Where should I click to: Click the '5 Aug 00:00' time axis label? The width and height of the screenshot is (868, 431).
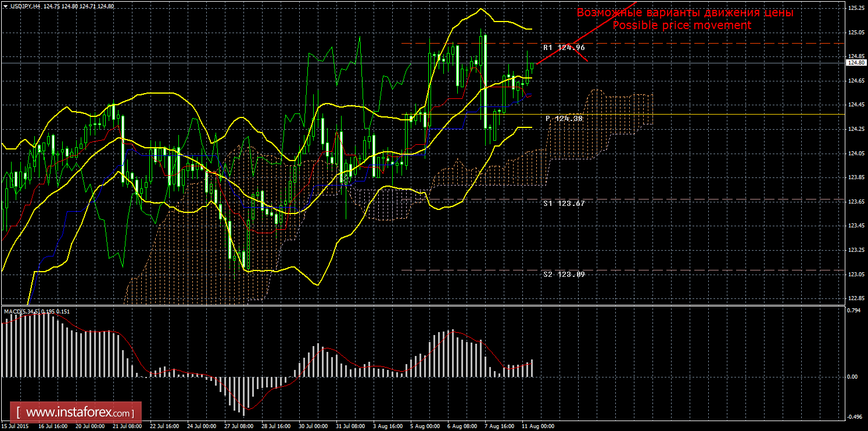click(425, 426)
